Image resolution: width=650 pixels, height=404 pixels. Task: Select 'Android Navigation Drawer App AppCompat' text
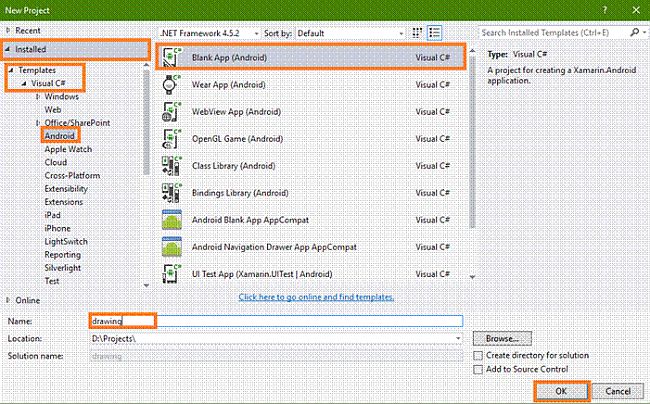pyautogui.click(x=274, y=247)
